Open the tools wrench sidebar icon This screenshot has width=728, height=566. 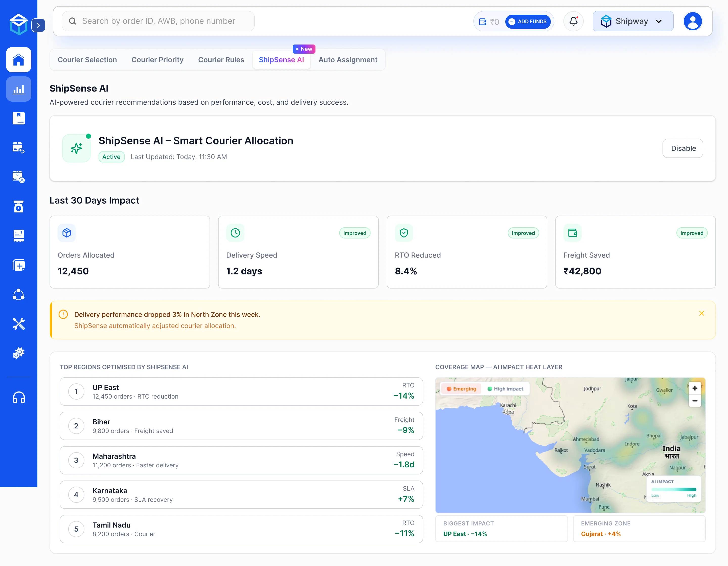pos(19,323)
